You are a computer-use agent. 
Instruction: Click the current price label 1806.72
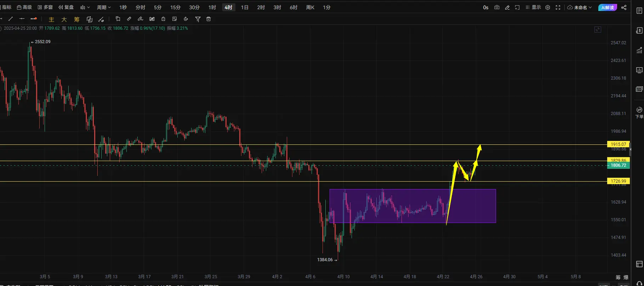[619, 165]
